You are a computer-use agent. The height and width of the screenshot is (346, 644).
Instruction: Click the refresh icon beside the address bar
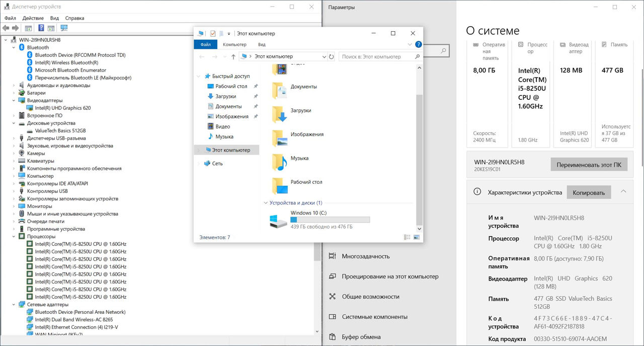coord(331,57)
